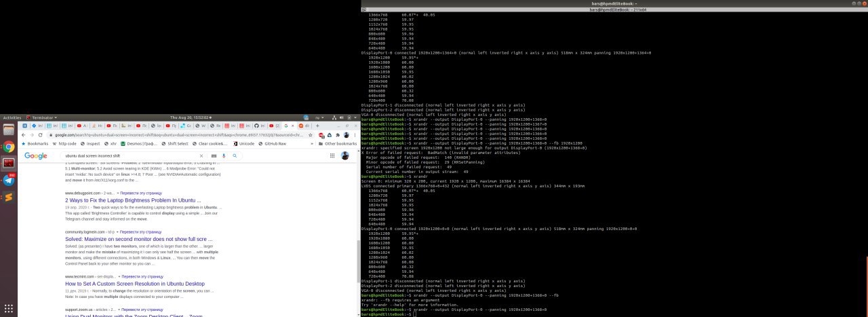This screenshot has width=868, height=317.
Task: Open Files from the Ubuntu dock
Action: coord(9,130)
